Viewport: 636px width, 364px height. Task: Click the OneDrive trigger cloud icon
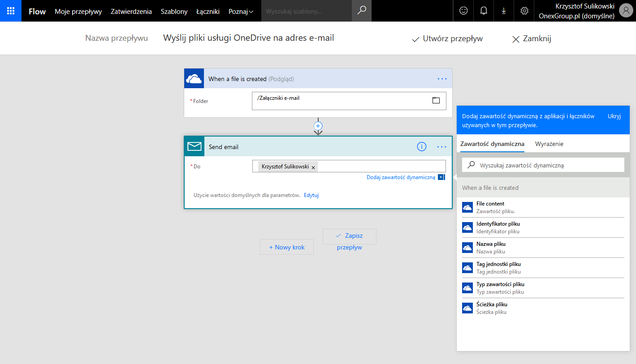click(x=194, y=79)
